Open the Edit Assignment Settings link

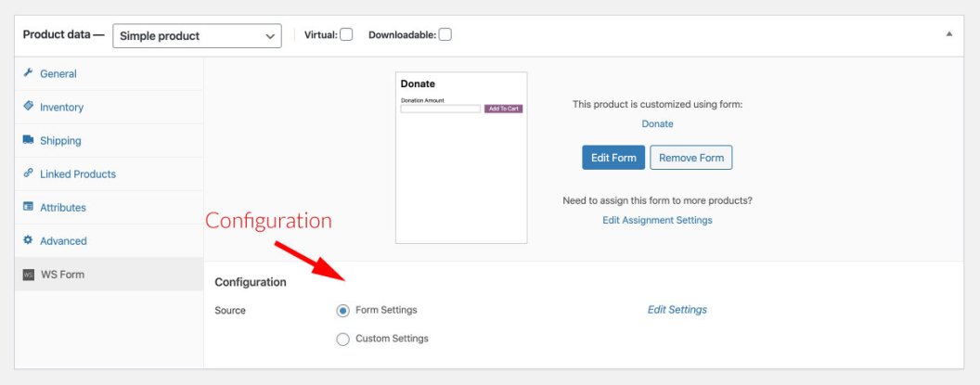point(657,220)
